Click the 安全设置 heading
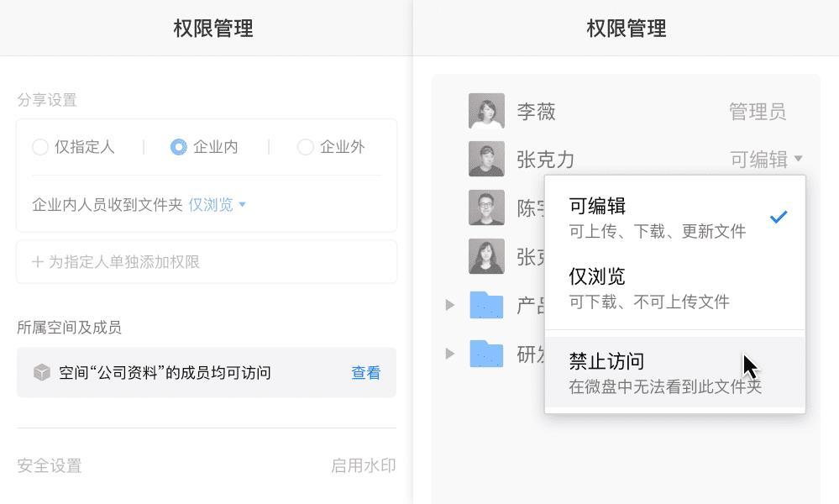Viewport: 839px width, 504px height. [x=50, y=465]
